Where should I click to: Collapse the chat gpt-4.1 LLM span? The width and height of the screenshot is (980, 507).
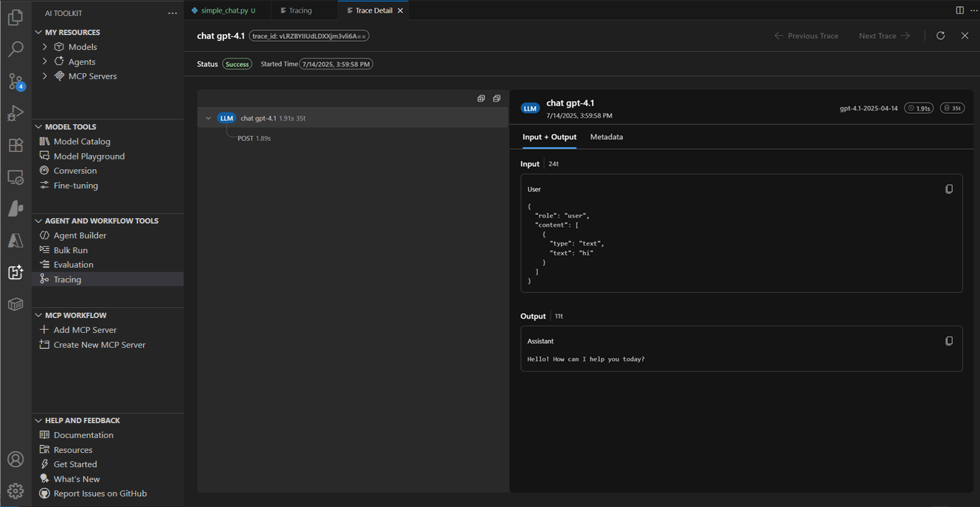208,118
